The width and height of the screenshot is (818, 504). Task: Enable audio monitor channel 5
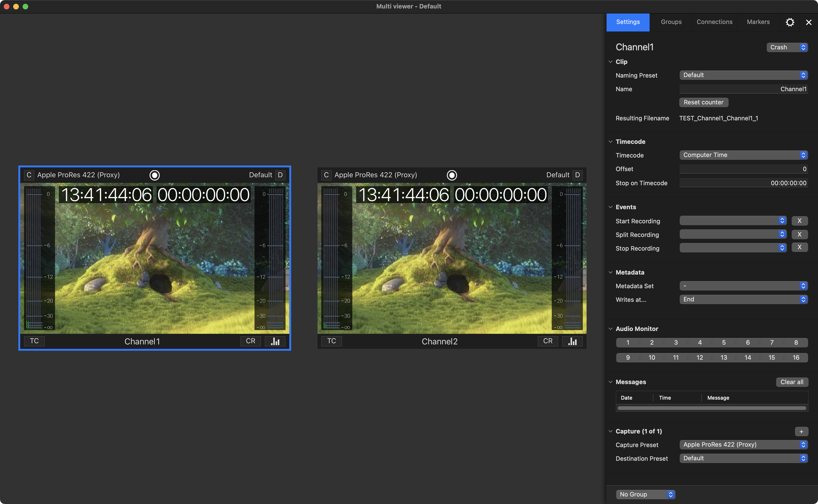(724, 342)
